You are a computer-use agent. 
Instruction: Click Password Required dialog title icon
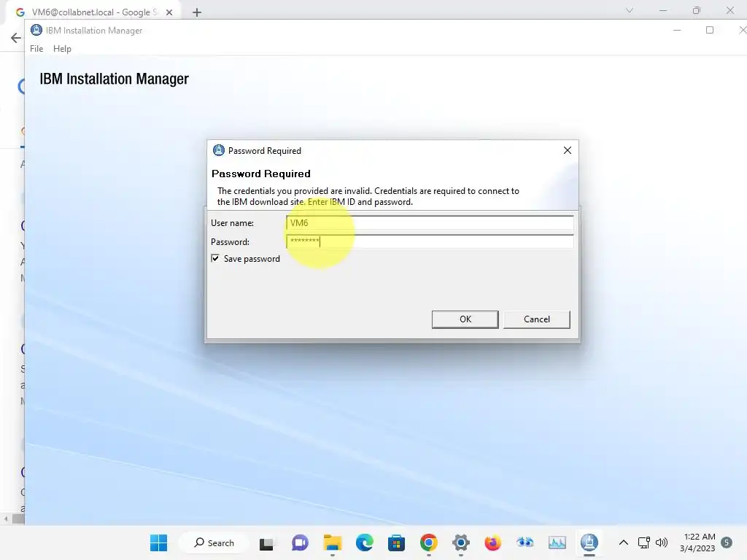(219, 150)
